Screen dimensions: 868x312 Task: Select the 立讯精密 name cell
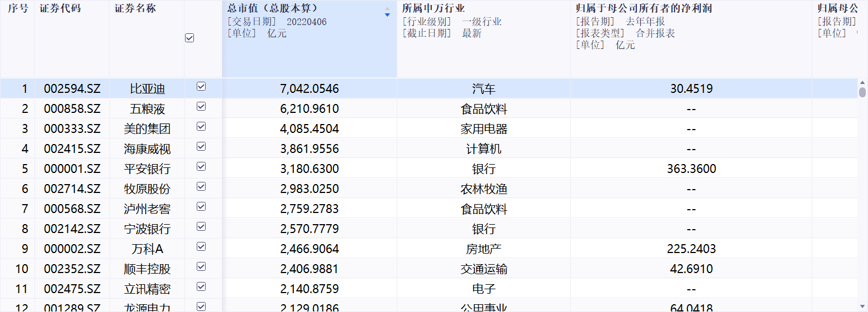tap(147, 289)
